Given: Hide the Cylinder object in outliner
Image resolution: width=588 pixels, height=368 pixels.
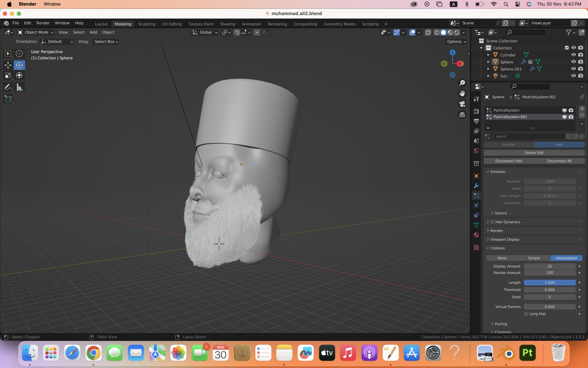Looking at the screenshot, I should point(573,55).
